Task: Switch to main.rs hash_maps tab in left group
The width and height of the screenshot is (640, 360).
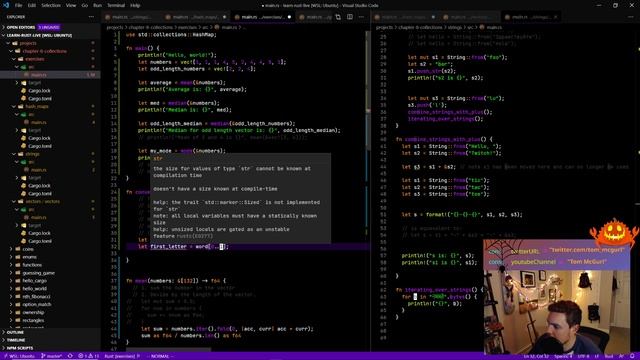Action: click(196, 17)
